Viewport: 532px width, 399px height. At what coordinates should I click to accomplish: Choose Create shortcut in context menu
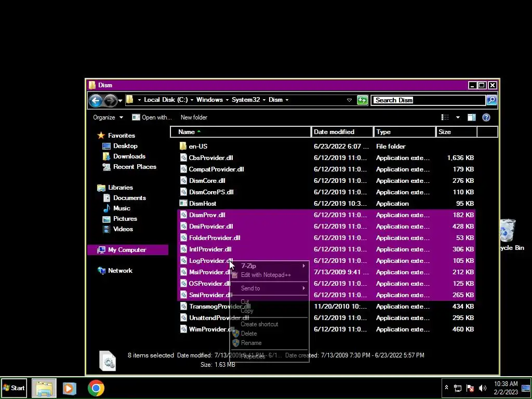coord(270,324)
